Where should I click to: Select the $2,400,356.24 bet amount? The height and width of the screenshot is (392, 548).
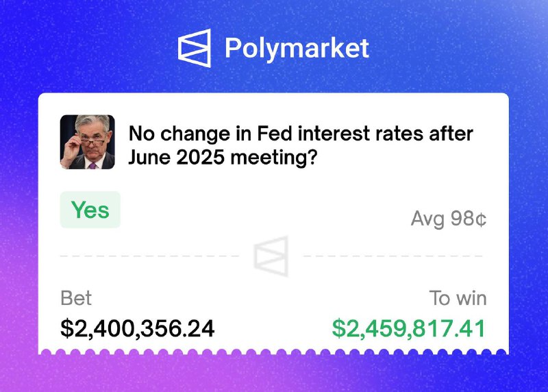[137, 328]
